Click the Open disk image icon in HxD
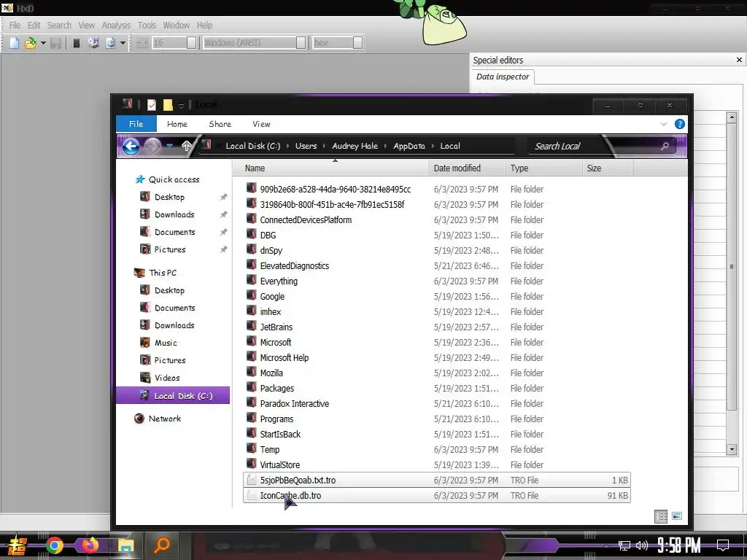This screenshot has width=747, height=560. [x=111, y=43]
